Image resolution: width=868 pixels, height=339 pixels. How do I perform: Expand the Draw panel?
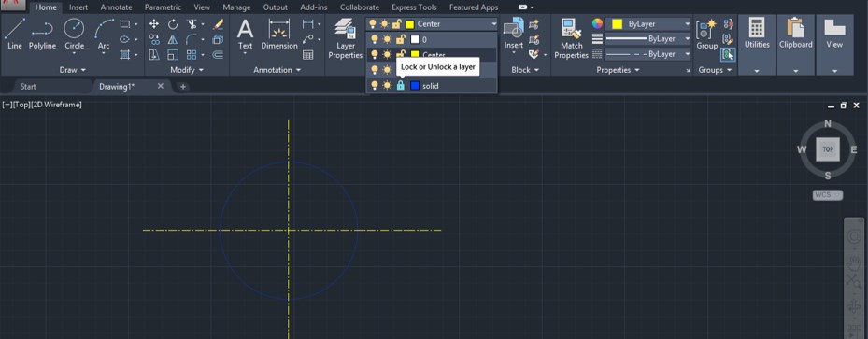tap(73, 70)
